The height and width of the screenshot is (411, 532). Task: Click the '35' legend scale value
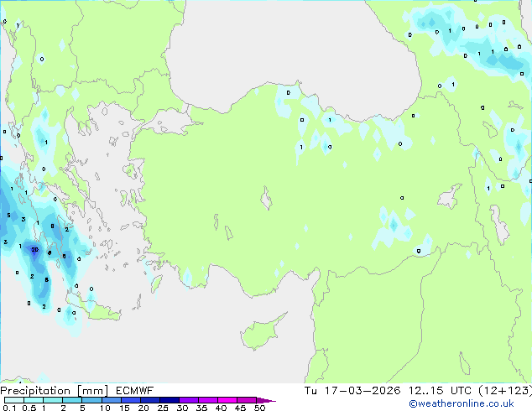pyautogui.click(x=201, y=408)
